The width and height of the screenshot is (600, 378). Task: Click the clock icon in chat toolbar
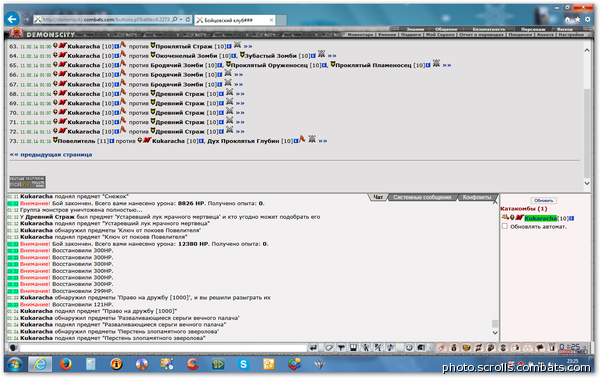click(x=409, y=348)
